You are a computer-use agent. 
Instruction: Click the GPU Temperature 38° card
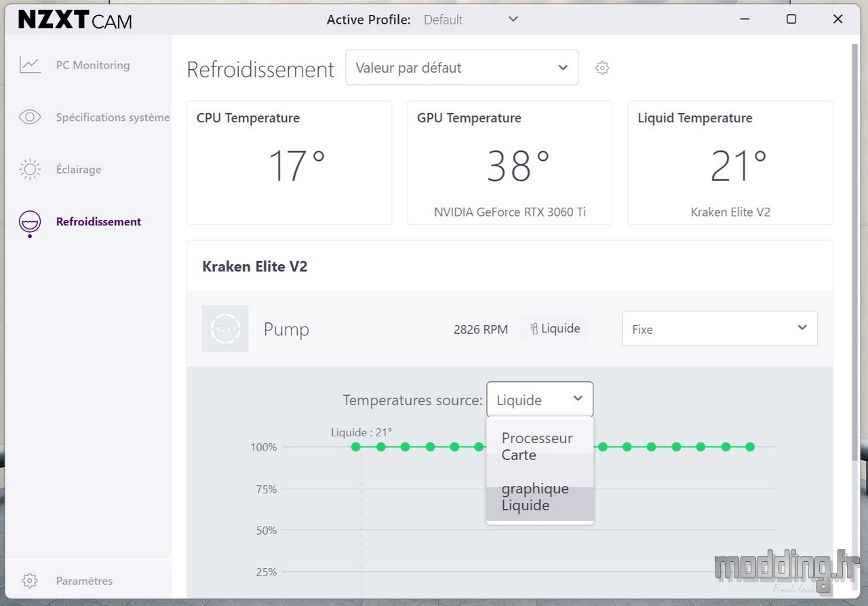coord(510,163)
